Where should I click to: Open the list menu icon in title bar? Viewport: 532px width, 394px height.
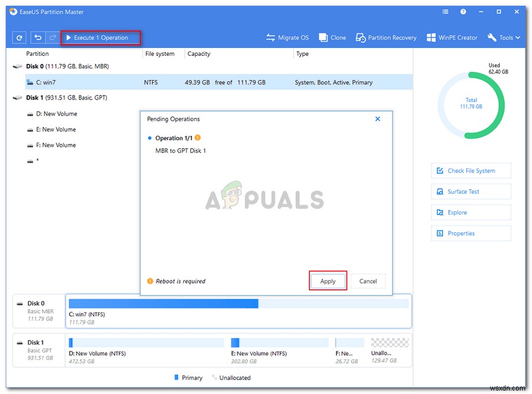point(446,12)
